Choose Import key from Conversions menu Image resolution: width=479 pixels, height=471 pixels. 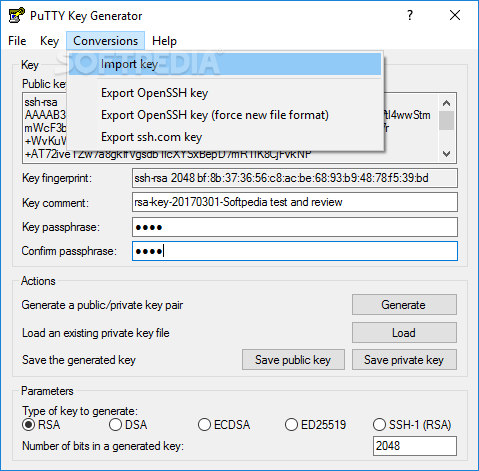(225, 64)
